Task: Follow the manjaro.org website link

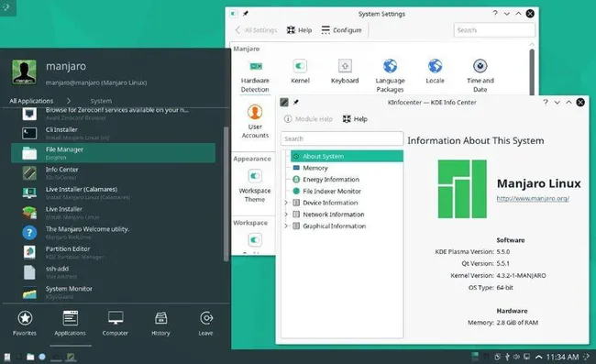Action: click(533, 198)
